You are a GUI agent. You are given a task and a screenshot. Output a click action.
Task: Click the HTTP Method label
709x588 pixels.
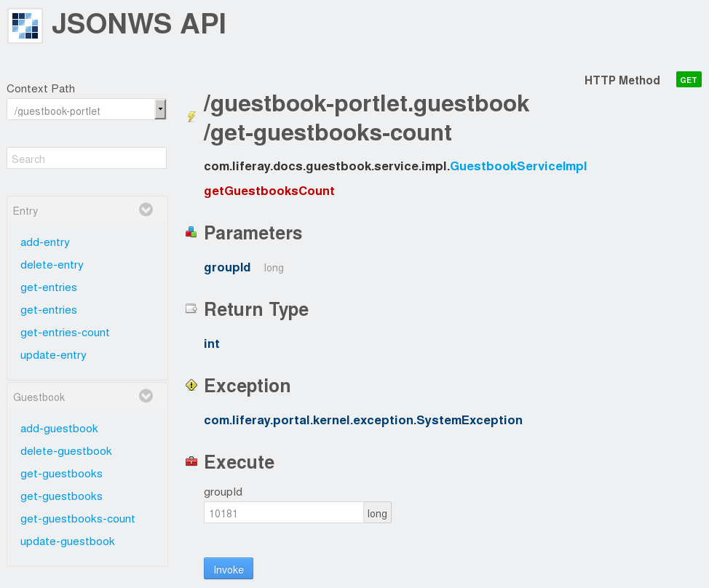pos(622,81)
